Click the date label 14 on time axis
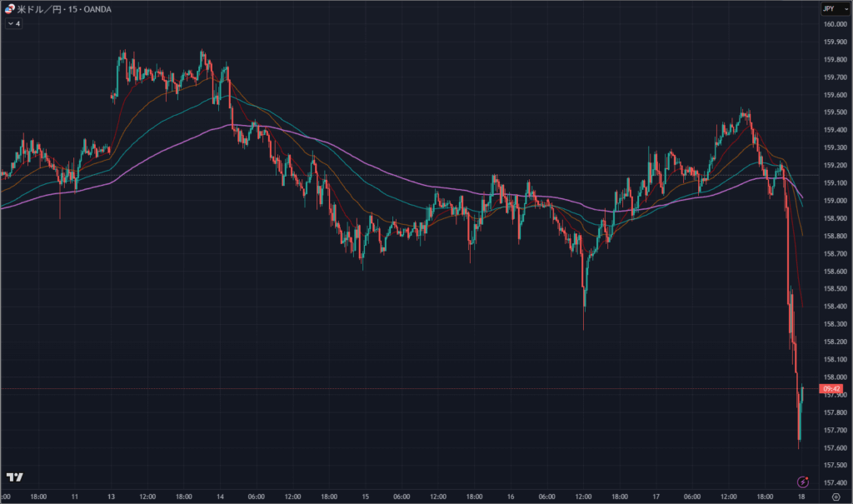The height and width of the screenshot is (504, 853). (219, 497)
